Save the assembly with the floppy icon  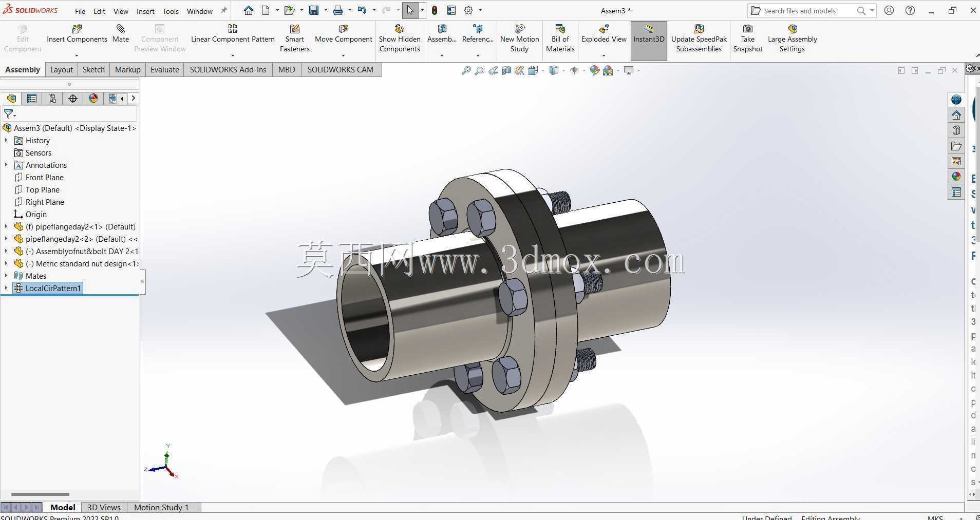314,10
